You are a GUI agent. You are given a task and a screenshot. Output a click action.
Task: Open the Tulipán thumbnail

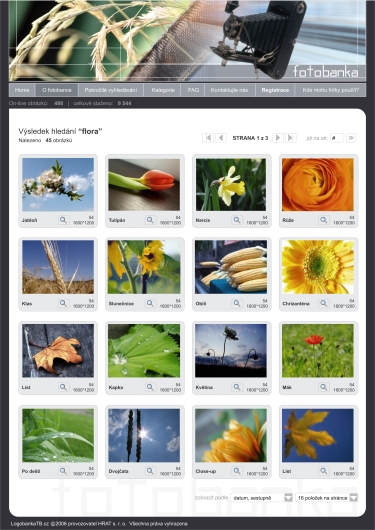[144, 185]
